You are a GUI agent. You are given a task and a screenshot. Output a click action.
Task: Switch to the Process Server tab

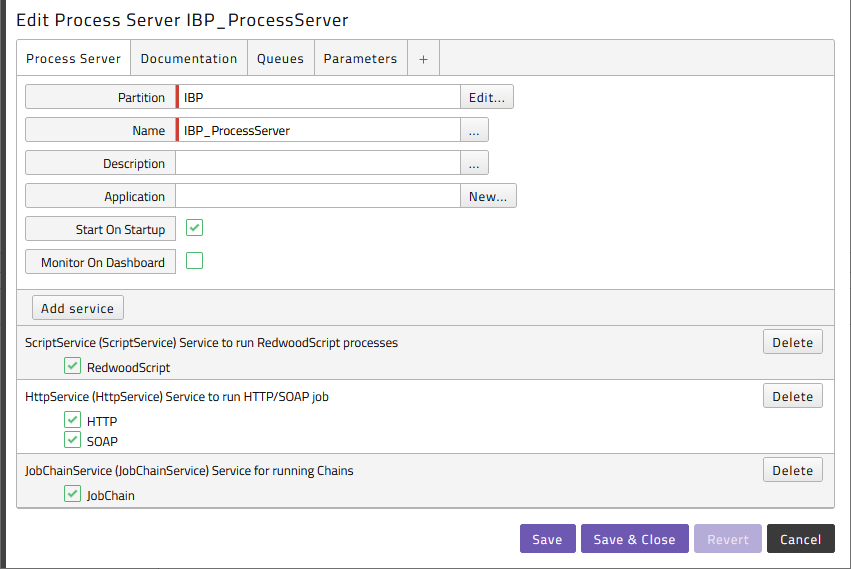click(73, 58)
